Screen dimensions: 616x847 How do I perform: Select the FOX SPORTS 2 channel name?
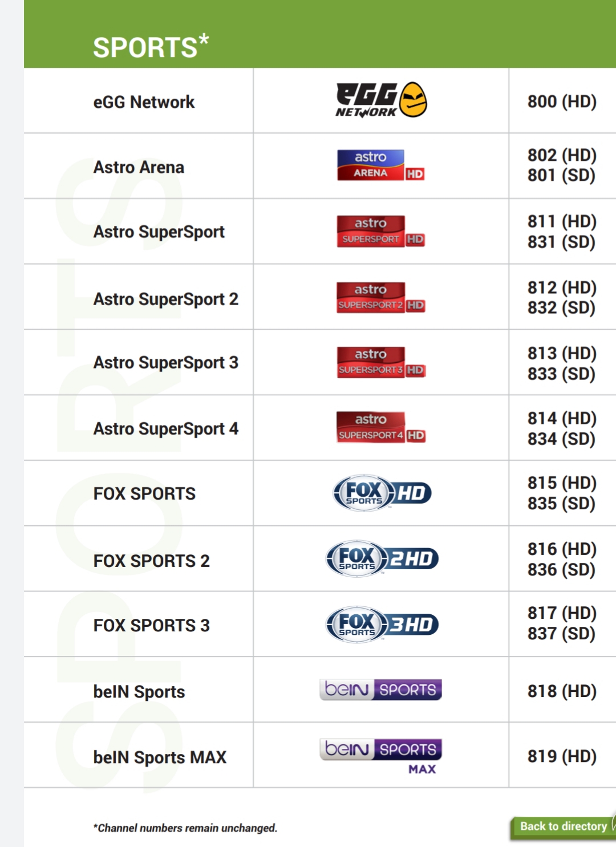[x=151, y=561]
